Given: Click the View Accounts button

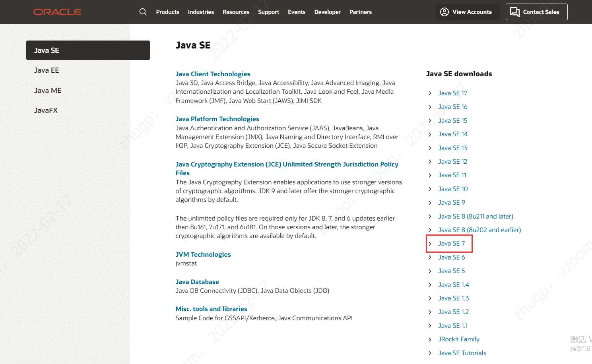Looking at the screenshot, I should point(468,12).
